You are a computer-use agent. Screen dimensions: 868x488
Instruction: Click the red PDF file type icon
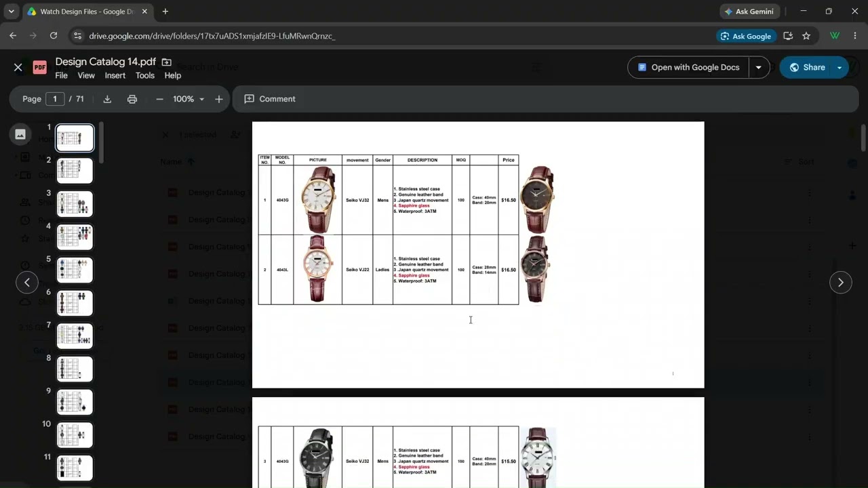(40, 67)
